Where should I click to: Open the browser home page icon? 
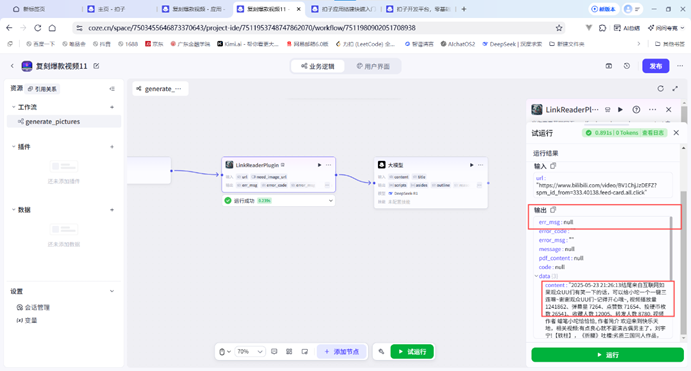pyautogui.click(x=52, y=28)
